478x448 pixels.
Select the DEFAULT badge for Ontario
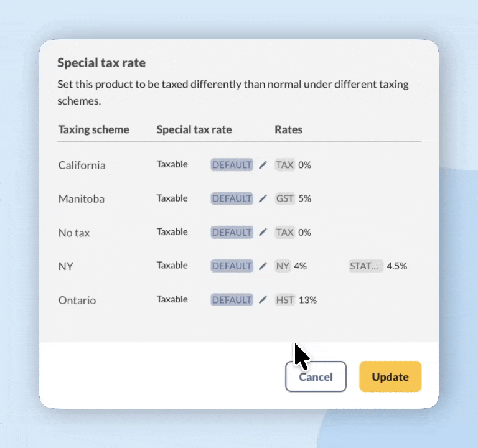tap(232, 299)
